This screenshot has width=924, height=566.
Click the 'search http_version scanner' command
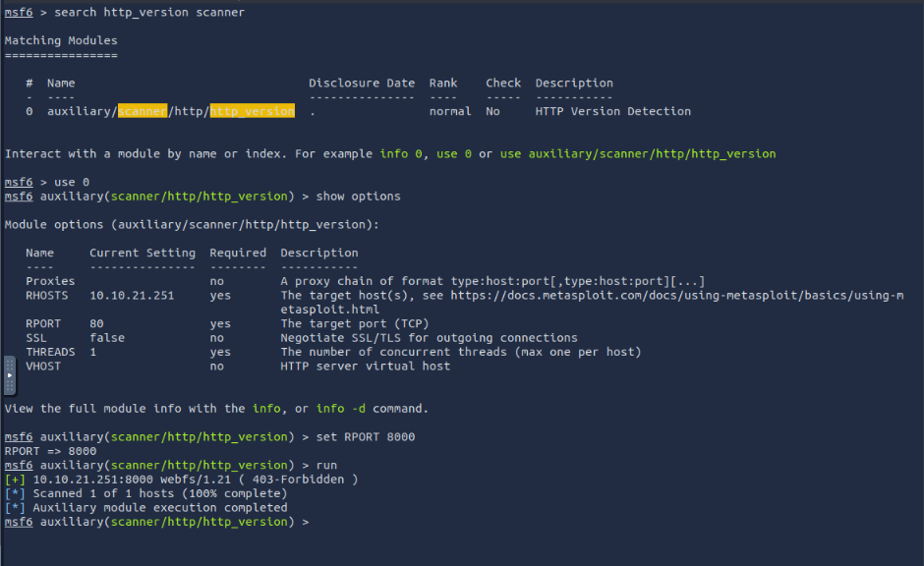[x=149, y=13]
